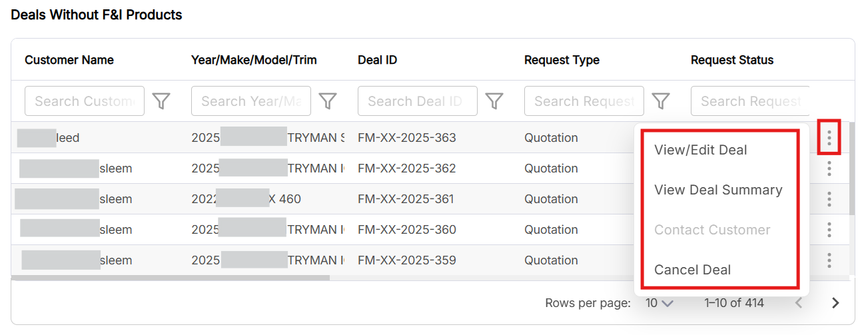Click filter icon beside Customer Name search
The width and height of the screenshot is (868, 335).
pos(161,101)
